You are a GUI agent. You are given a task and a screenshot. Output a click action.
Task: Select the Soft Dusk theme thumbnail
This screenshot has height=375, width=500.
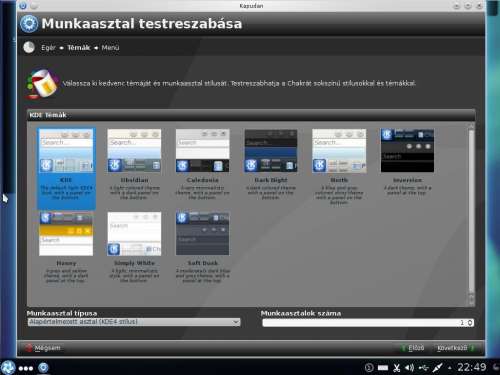pyautogui.click(x=202, y=234)
